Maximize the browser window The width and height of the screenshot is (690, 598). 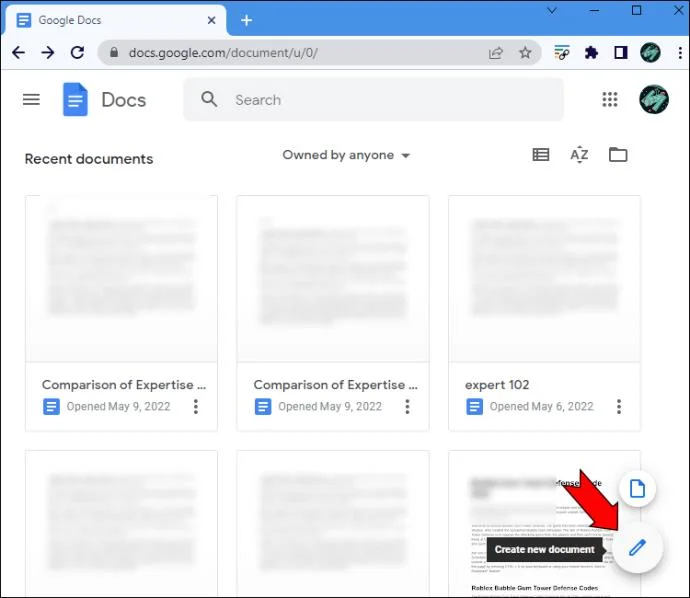[x=636, y=10]
